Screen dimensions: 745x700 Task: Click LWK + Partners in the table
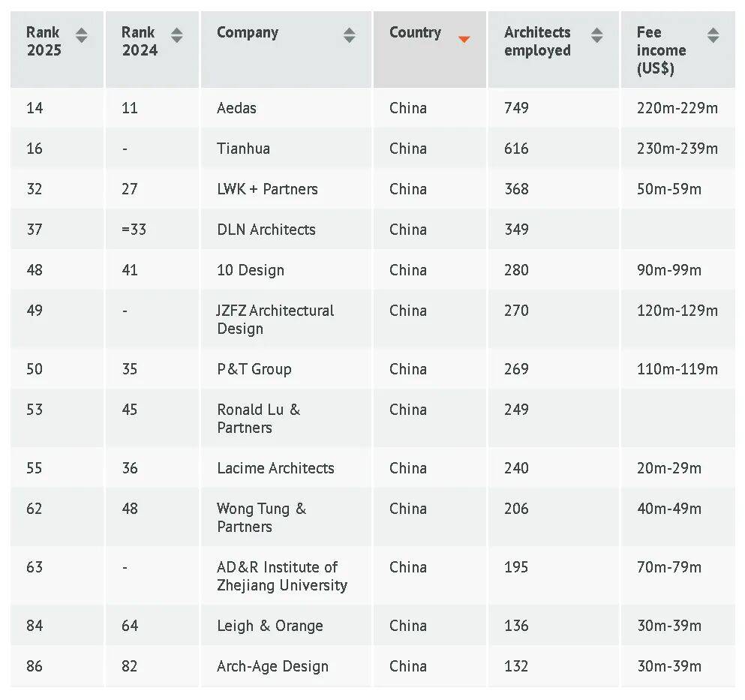[267, 189]
